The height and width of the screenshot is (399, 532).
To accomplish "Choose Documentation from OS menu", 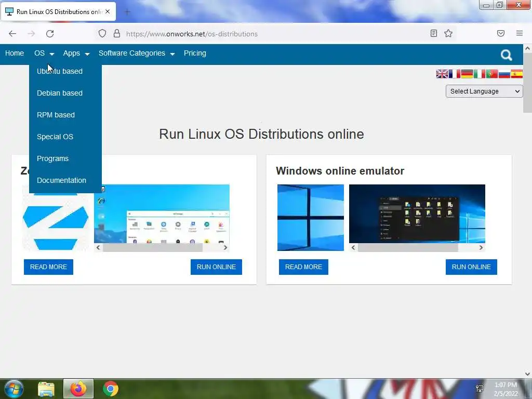I will pos(61,180).
